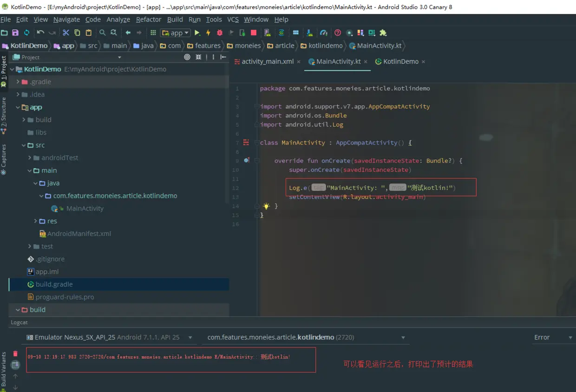The image size is (576, 392).
Task: Click the Paste clipboard icon
Action: pos(88,33)
